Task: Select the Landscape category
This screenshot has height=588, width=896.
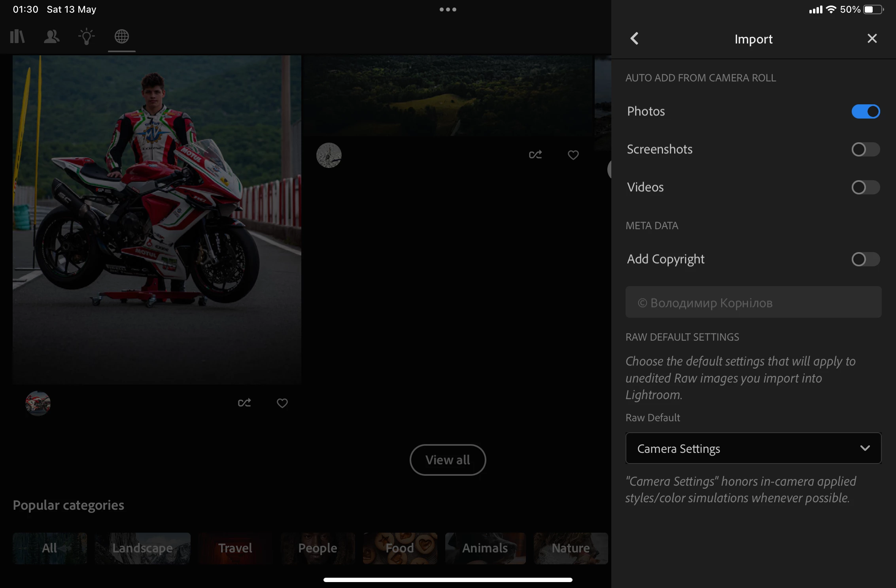Action: [142, 548]
